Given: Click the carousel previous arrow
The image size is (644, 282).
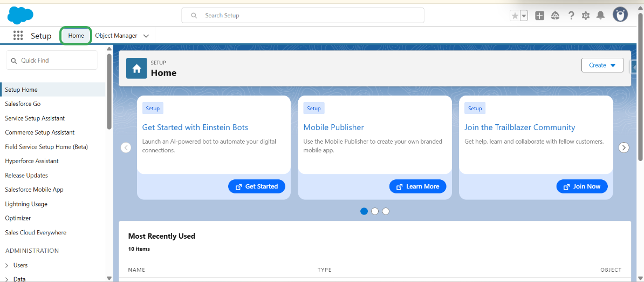Looking at the screenshot, I should [126, 147].
